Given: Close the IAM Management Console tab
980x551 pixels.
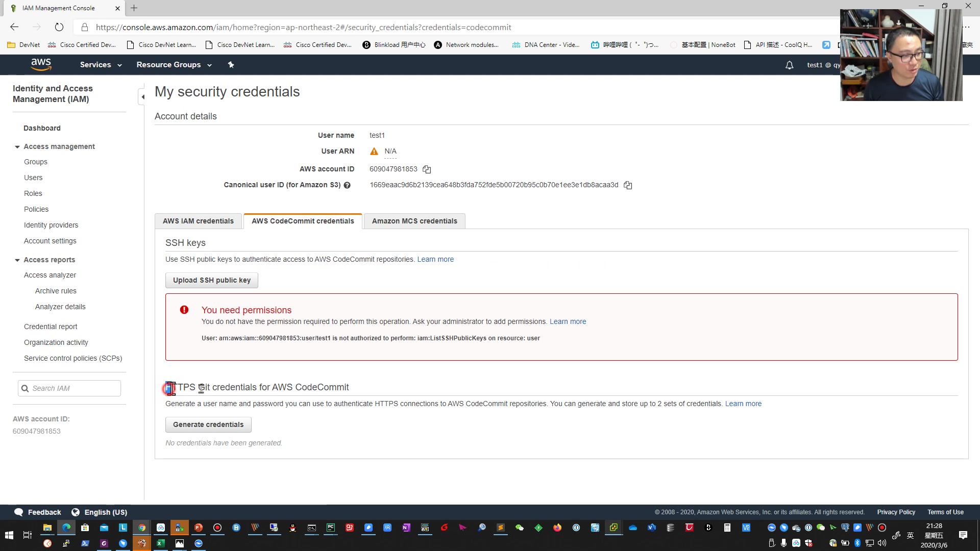Looking at the screenshot, I should point(117,8).
